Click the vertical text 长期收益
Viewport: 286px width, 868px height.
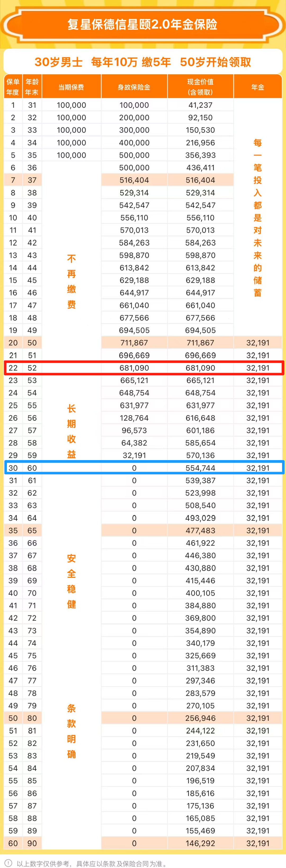pos(71,432)
